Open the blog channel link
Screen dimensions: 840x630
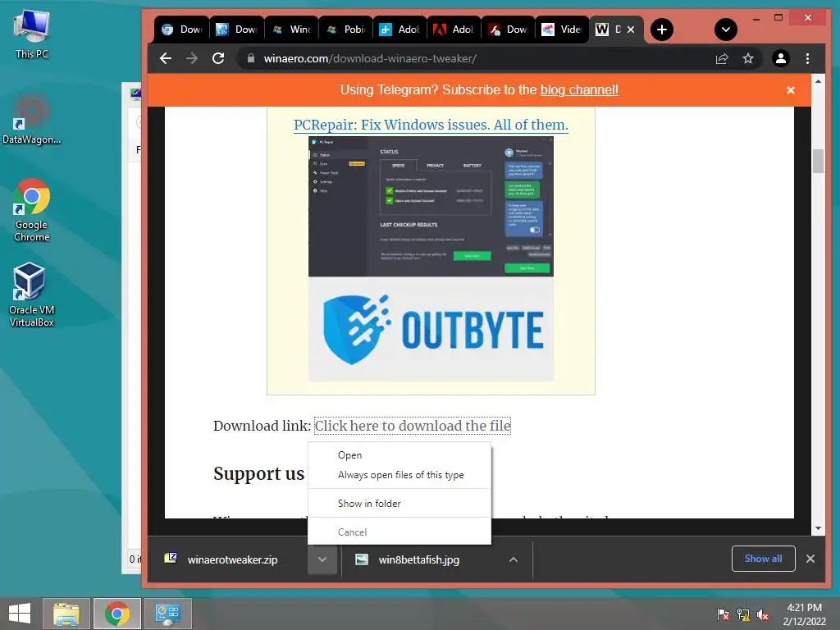[579, 90]
